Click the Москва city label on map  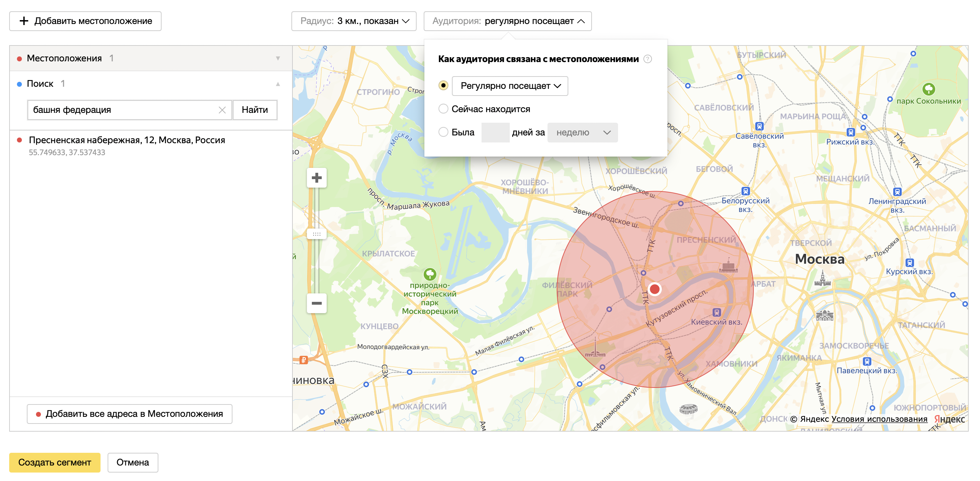tap(819, 259)
